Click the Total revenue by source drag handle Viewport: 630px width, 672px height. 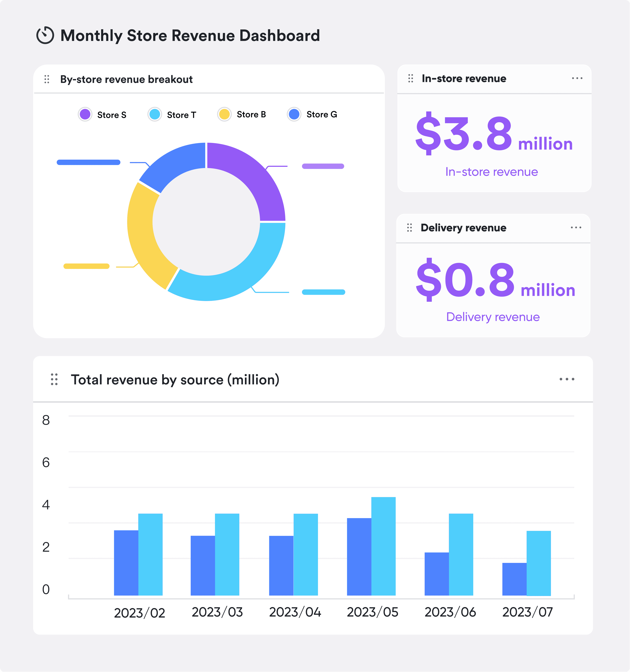(x=54, y=379)
